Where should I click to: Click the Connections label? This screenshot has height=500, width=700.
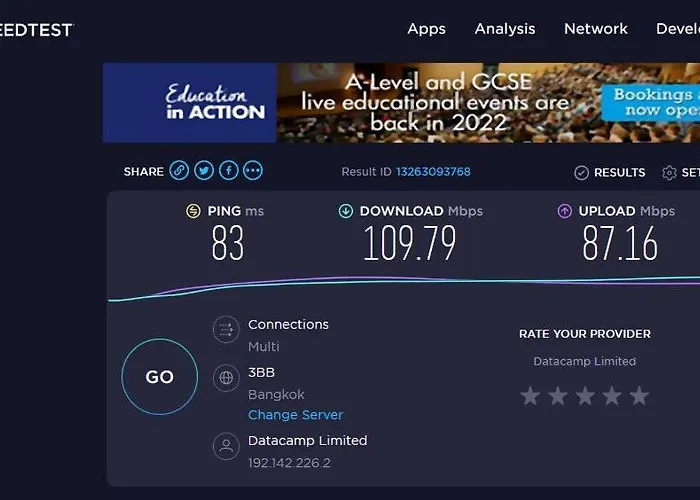coord(288,324)
